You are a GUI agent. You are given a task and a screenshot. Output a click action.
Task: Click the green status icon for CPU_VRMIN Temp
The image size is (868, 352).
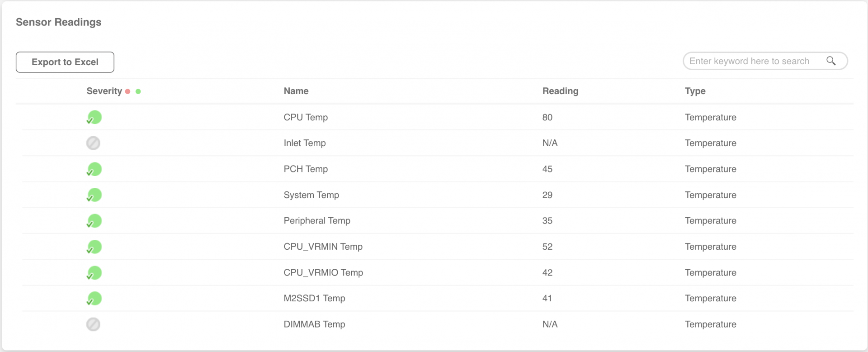click(x=94, y=247)
